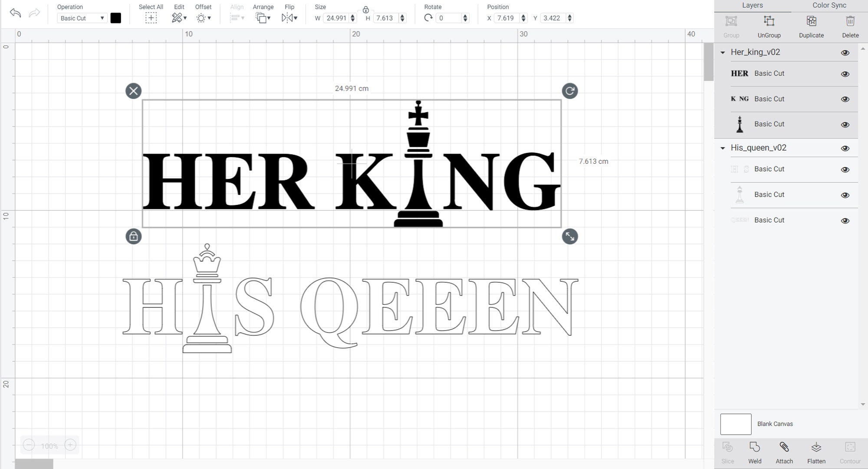Screen dimensions: 868x469
Task: Open the Layers tab
Action: click(x=753, y=5)
